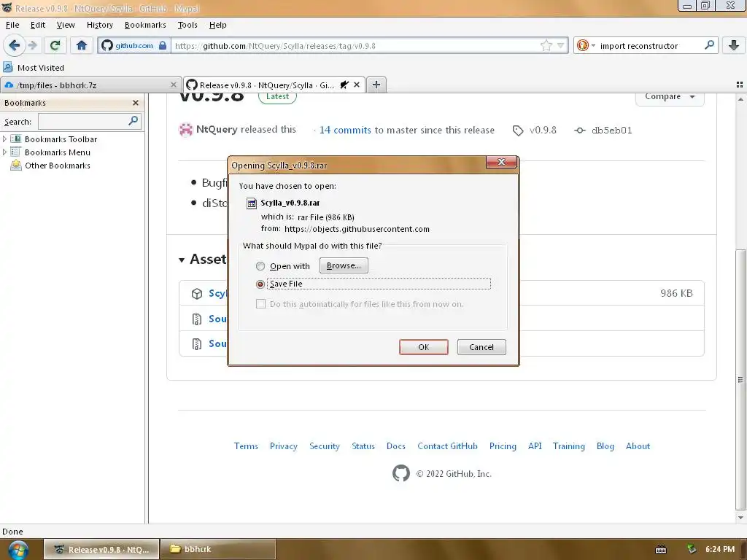Open the 14 commits link
The image size is (747, 560).
(x=345, y=130)
